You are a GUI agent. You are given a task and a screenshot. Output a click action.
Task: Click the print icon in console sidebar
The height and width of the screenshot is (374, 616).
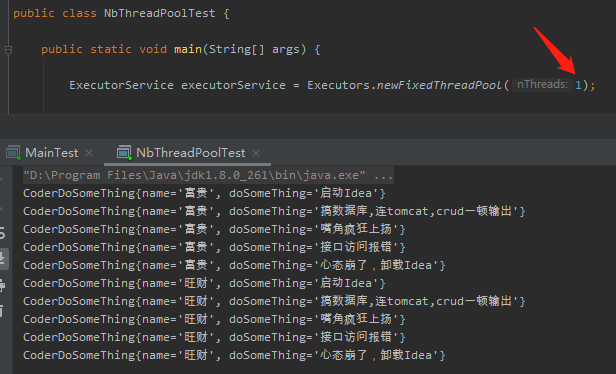point(2,285)
